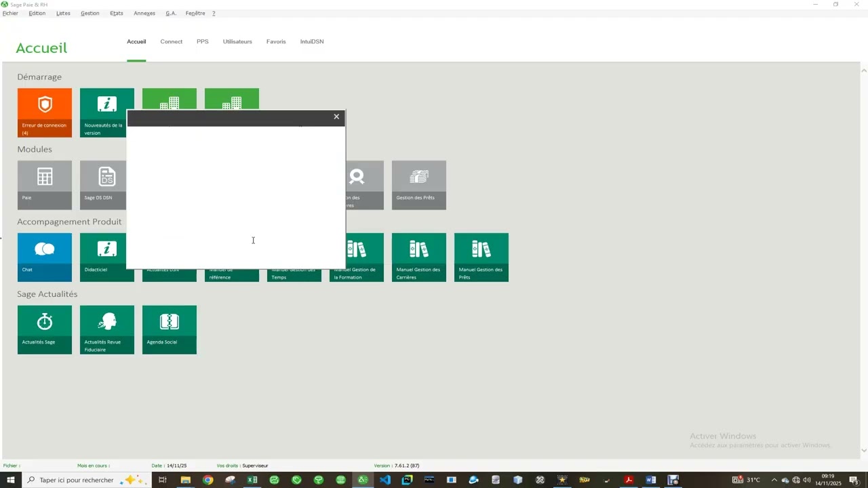
Task: Switch to the IntuiDSN tab
Action: (312, 41)
